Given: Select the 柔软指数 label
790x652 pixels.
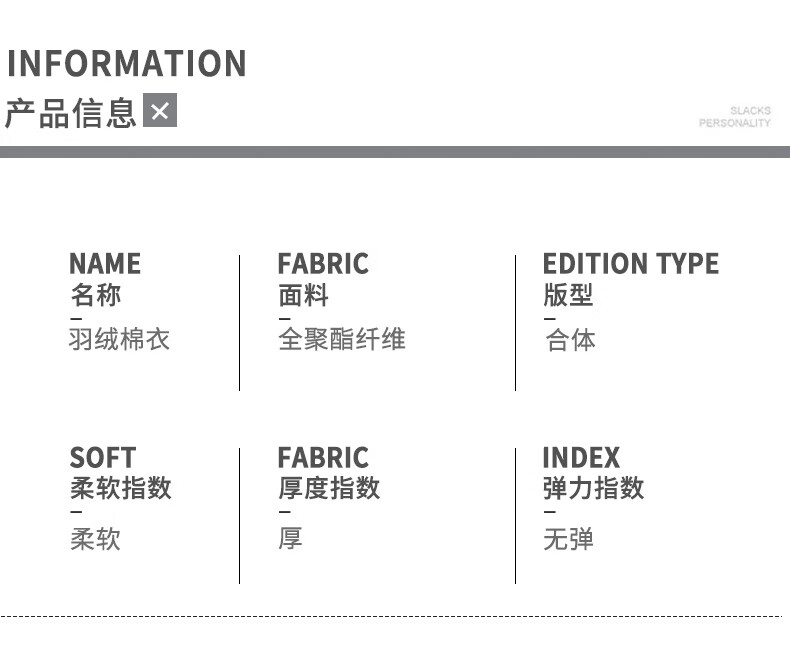Looking at the screenshot, I should pyautogui.click(x=120, y=488).
